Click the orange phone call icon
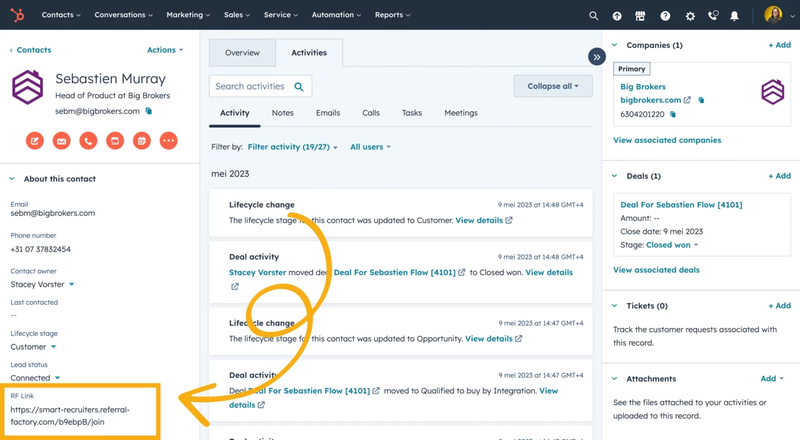Screen dimensions: 800x440 [89, 141]
